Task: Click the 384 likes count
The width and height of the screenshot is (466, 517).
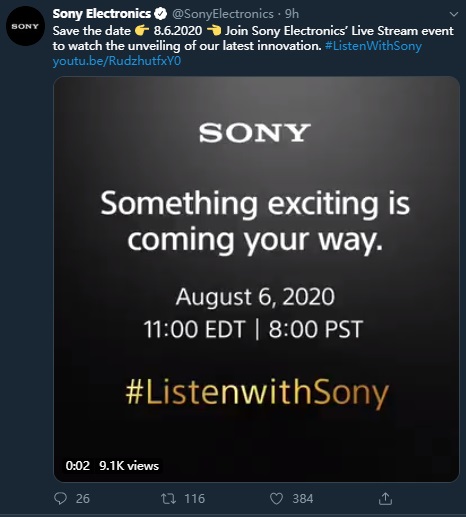Action: 302,499
